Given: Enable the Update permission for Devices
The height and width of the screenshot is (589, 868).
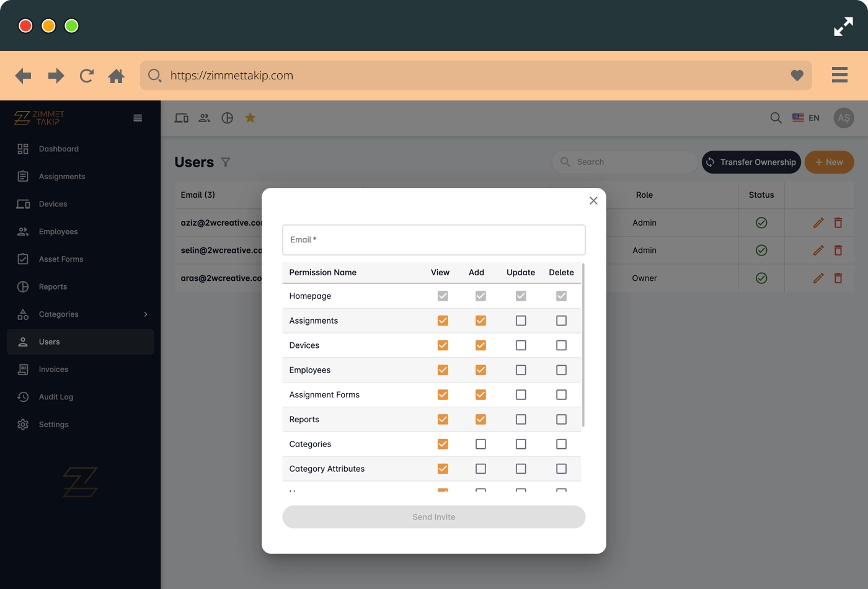Looking at the screenshot, I should 521,345.
